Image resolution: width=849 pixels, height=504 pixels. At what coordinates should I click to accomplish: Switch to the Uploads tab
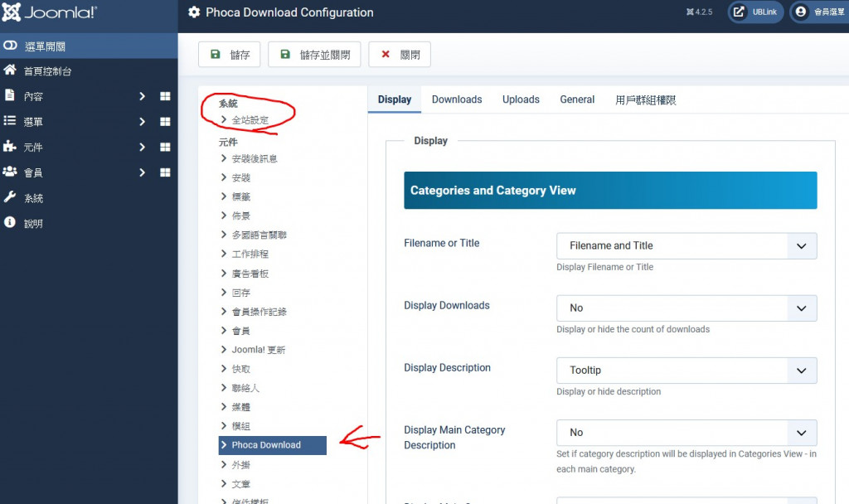[521, 99]
